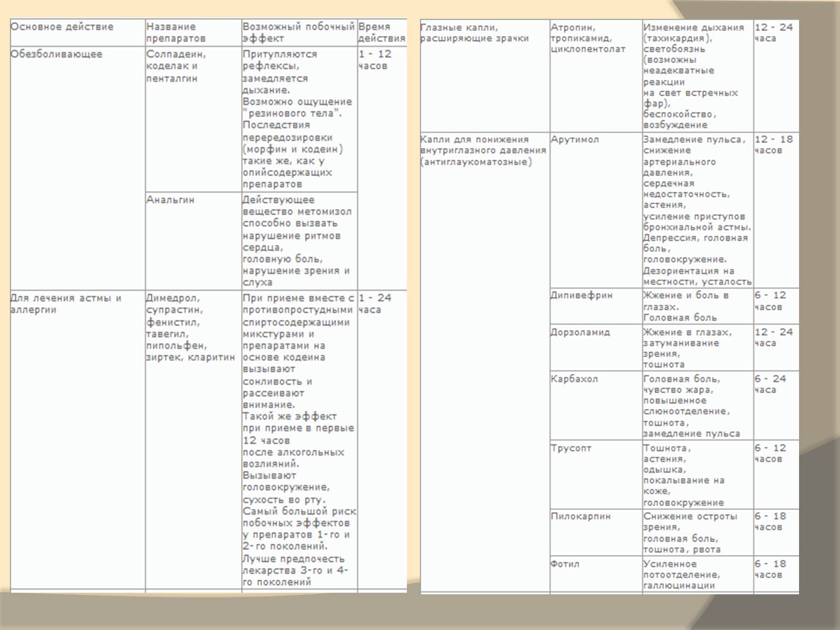Select the 'Фотил' cell
840x630 pixels.
pyautogui.click(x=596, y=574)
